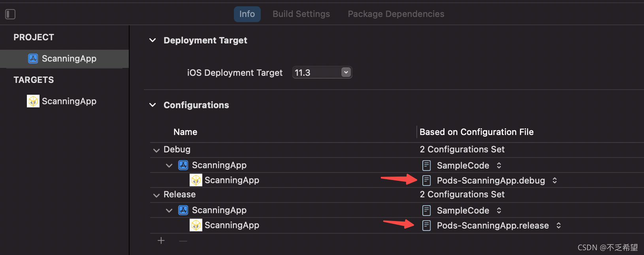This screenshot has width=644, height=255.
Task: Switch to the Build Settings tab
Action: 301,14
